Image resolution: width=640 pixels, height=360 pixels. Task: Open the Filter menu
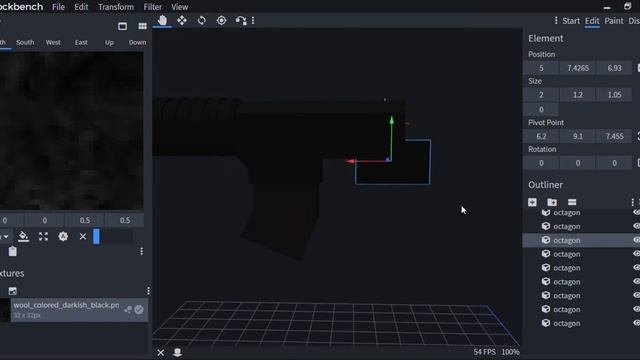tap(153, 7)
